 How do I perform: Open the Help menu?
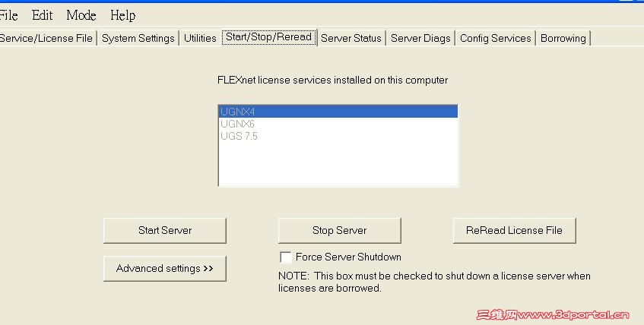point(122,15)
